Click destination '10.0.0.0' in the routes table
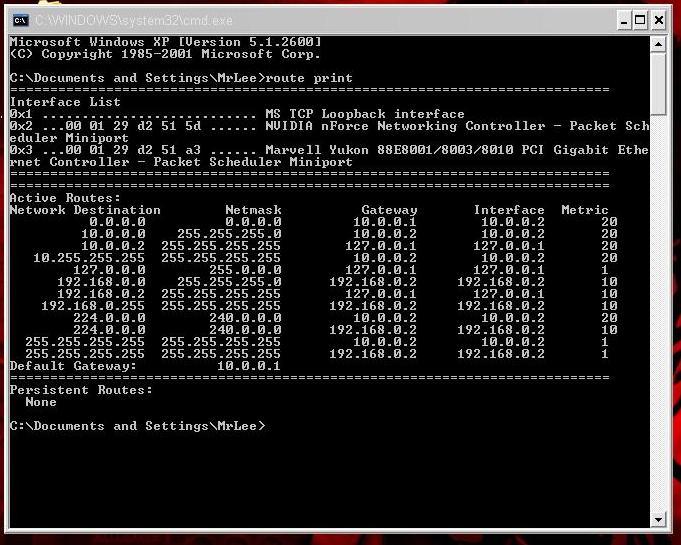This screenshot has width=681, height=545. pyautogui.click(x=113, y=234)
